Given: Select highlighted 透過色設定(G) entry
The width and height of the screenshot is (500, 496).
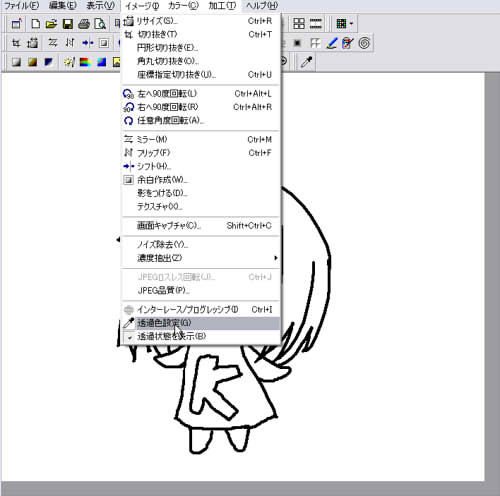Looking at the screenshot, I should coord(201,323).
